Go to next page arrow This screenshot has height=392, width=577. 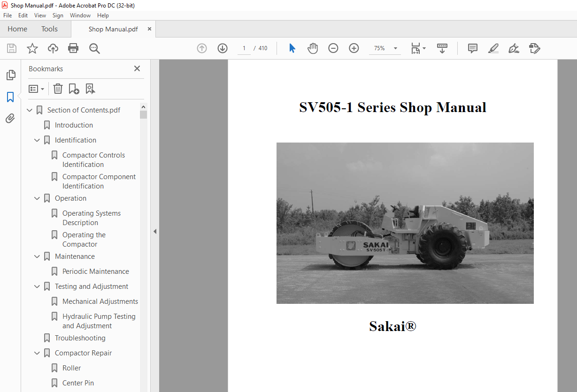tap(223, 48)
